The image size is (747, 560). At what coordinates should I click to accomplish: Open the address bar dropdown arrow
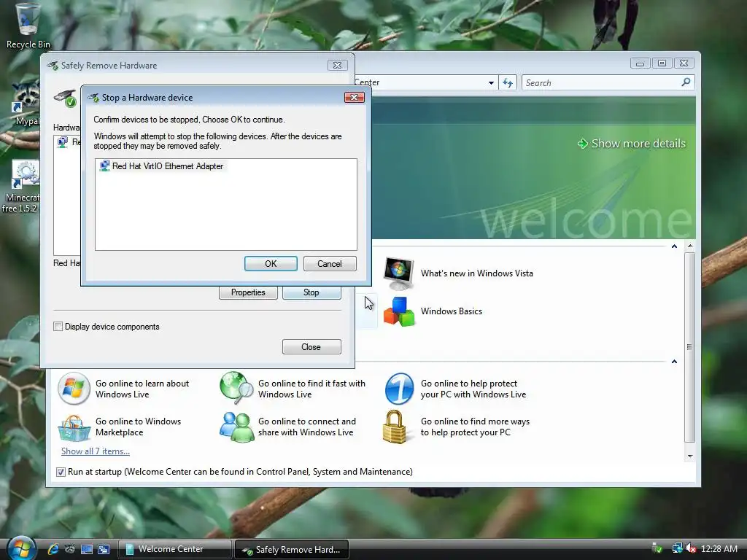pos(491,83)
